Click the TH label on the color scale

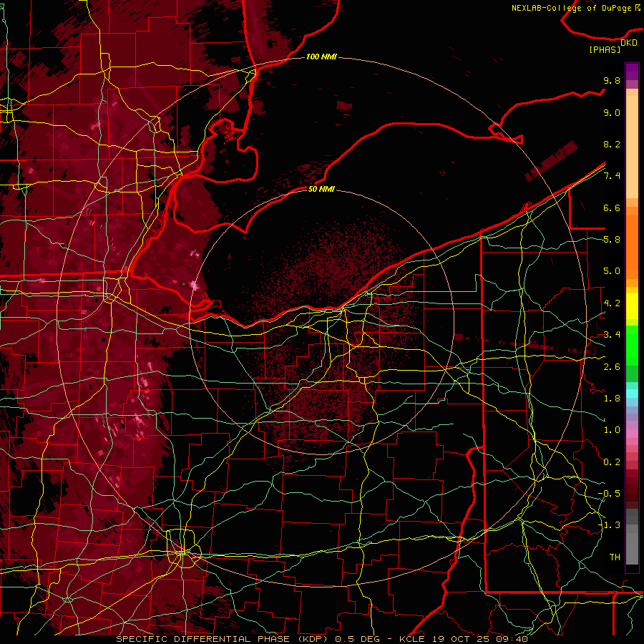[615, 557]
